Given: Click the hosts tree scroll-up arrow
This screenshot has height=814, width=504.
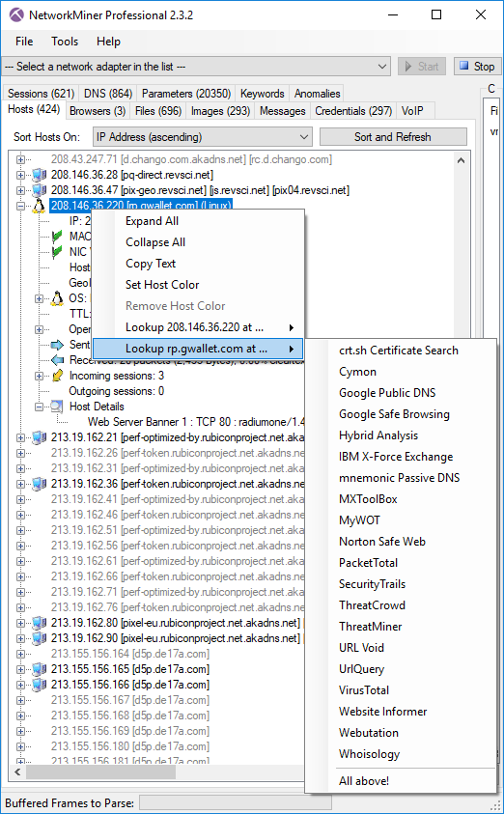Looking at the screenshot, I should [x=461, y=160].
